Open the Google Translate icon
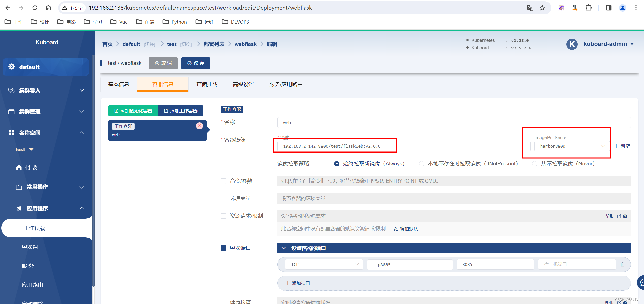The image size is (644, 304). pyautogui.click(x=530, y=8)
